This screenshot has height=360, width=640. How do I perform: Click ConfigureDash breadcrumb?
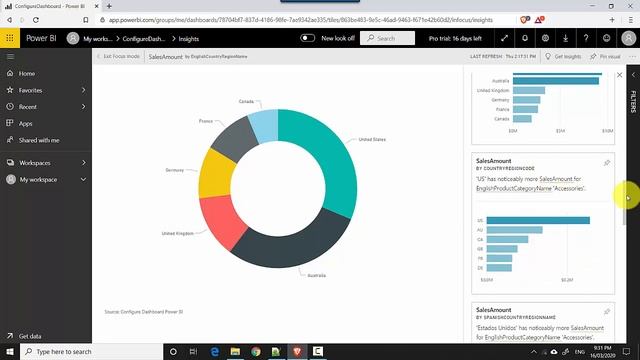[144, 39]
